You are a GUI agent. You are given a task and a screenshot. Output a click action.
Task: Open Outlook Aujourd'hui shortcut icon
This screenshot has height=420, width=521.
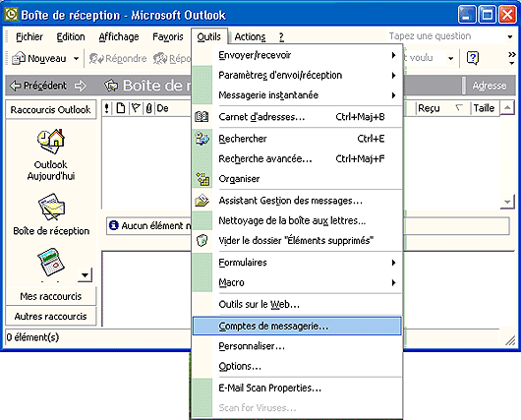(x=51, y=142)
